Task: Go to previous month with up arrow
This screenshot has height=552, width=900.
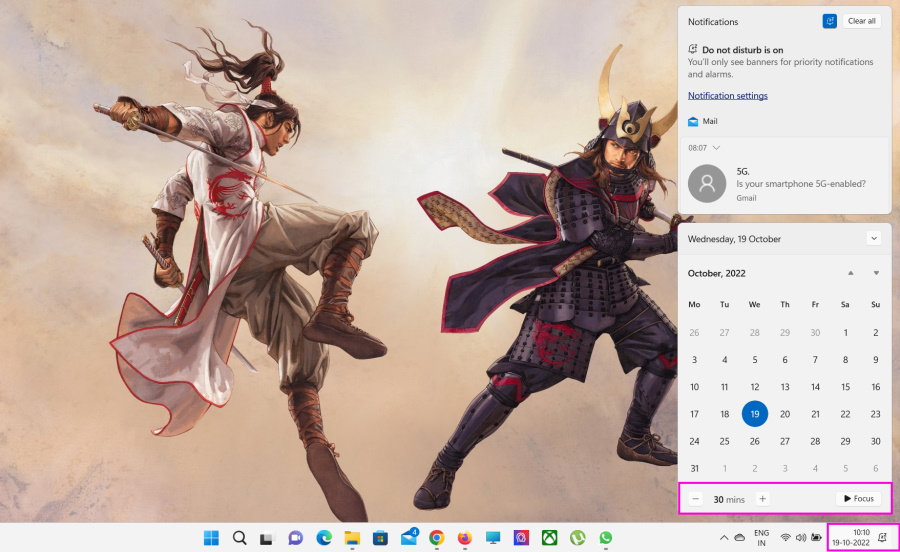Action: tap(851, 273)
